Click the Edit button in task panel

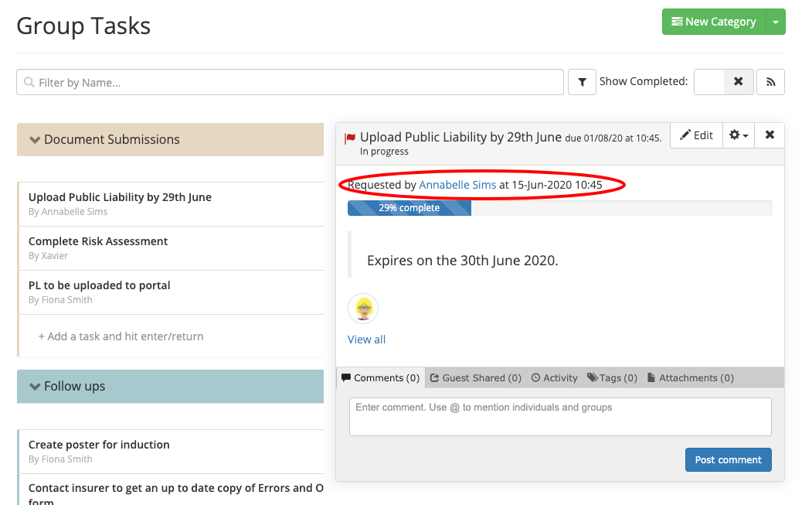tap(697, 135)
